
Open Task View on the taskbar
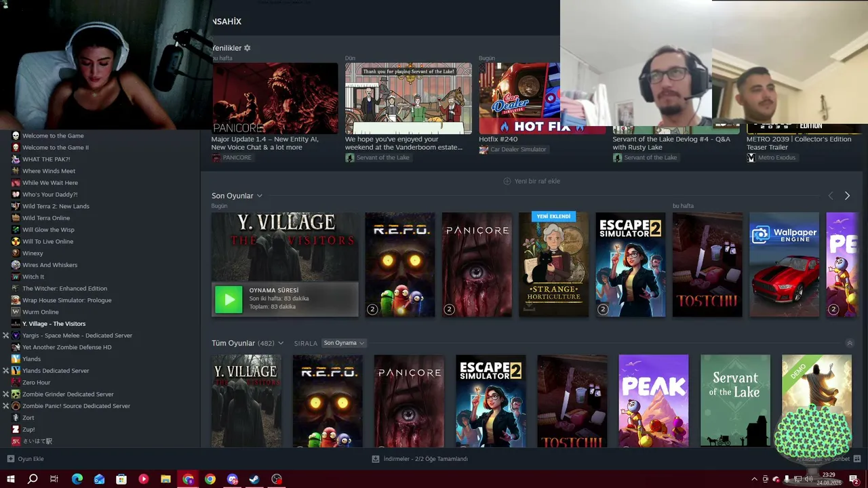[x=54, y=479]
